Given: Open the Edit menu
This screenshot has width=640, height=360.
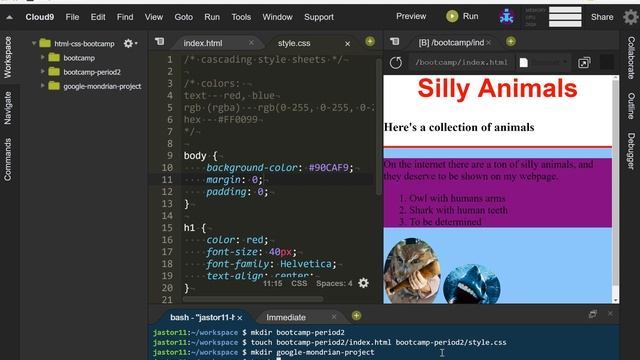Looking at the screenshot, I should pos(98,17).
